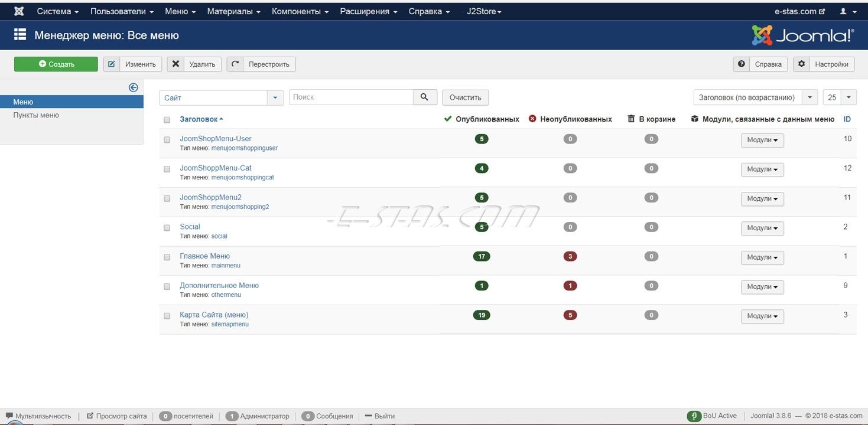Open the Главное Меню title link
Viewport: 868px width, 425px height.
[204, 256]
